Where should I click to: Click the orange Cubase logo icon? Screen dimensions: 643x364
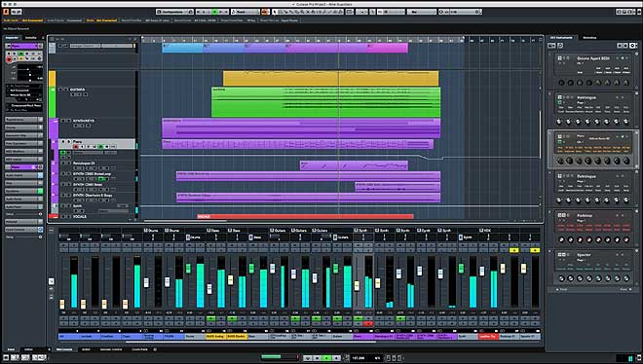click(x=6, y=12)
